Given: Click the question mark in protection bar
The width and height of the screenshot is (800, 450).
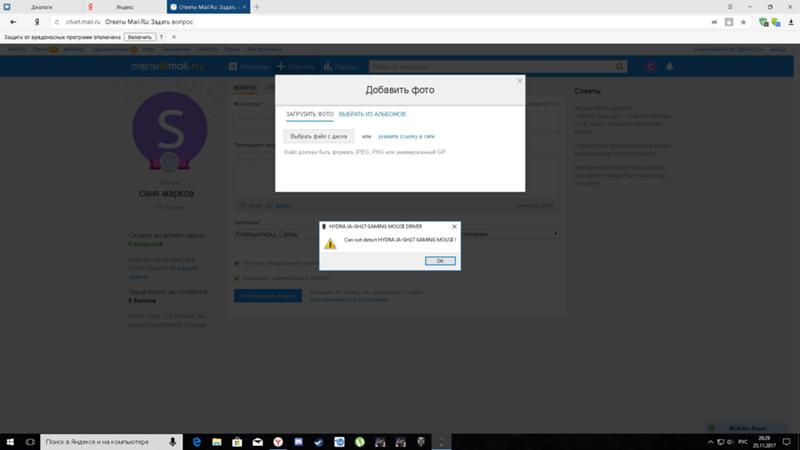Looking at the screenshot, I should pos(161,37).
